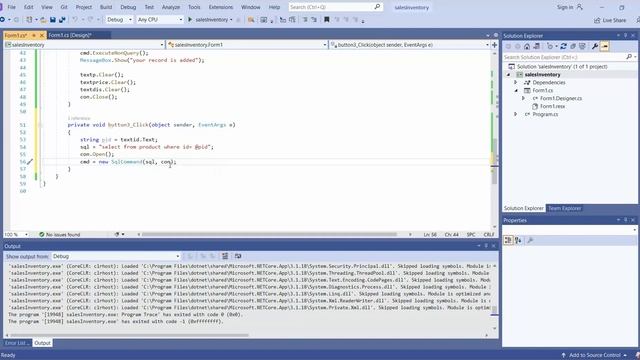The width and height of the screenshot is (640, 360).
Task: Click Collapse All icon in Solution Explorer
Action: (x=573, y=47)
